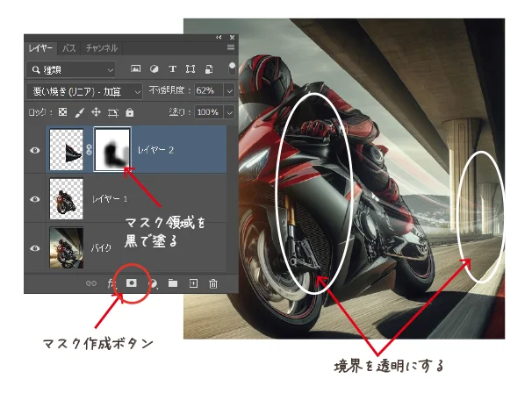Filter layers by adjustment layer icon
This screenshot has width=532, height=393.
click(155, 68)
